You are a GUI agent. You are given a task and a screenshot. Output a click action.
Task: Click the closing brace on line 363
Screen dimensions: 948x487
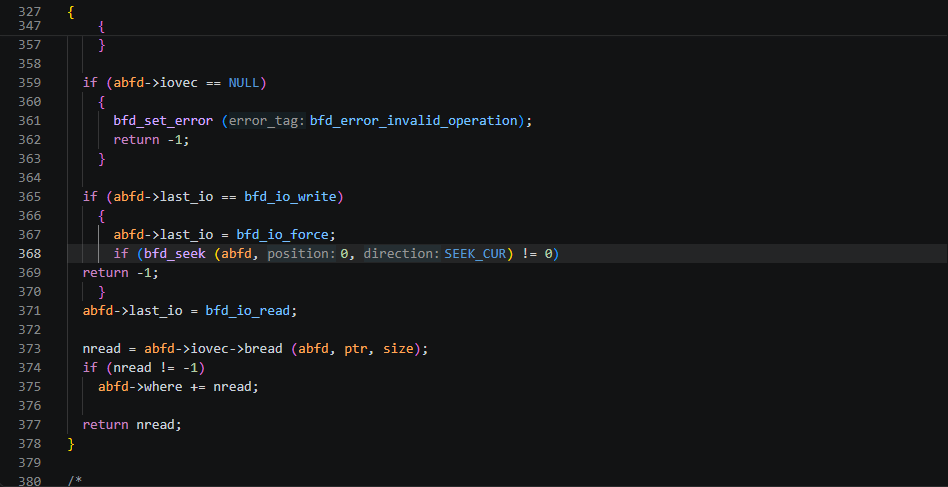pyautogui.click(x=102, y=159)
